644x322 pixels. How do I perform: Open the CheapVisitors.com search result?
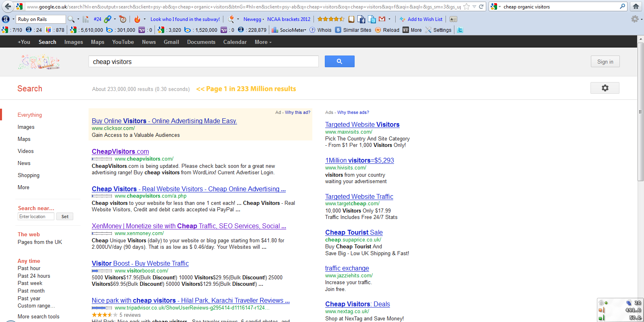pyautogui.click(x=120, y=151)
